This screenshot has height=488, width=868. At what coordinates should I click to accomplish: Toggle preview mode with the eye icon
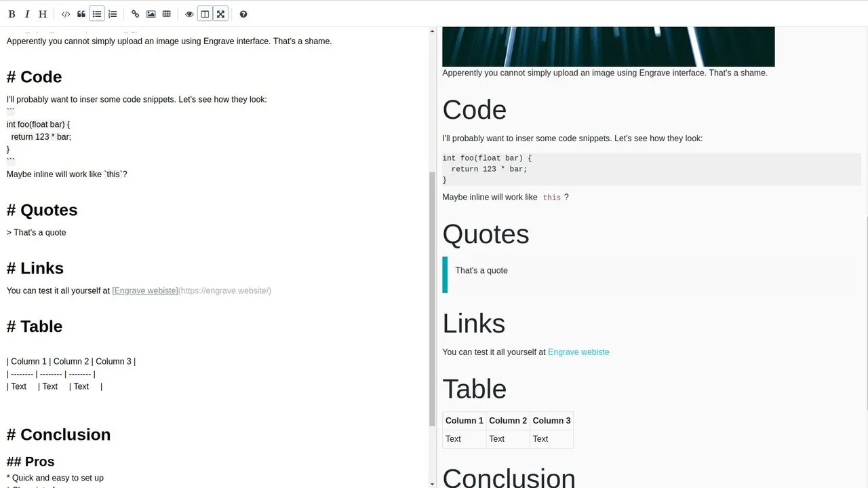click(189, 14)
